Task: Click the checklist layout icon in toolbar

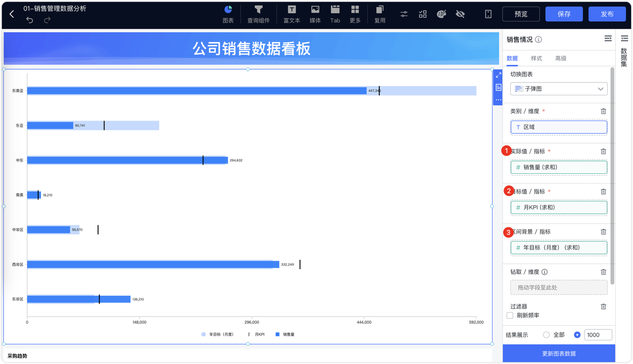Action: 423,14
